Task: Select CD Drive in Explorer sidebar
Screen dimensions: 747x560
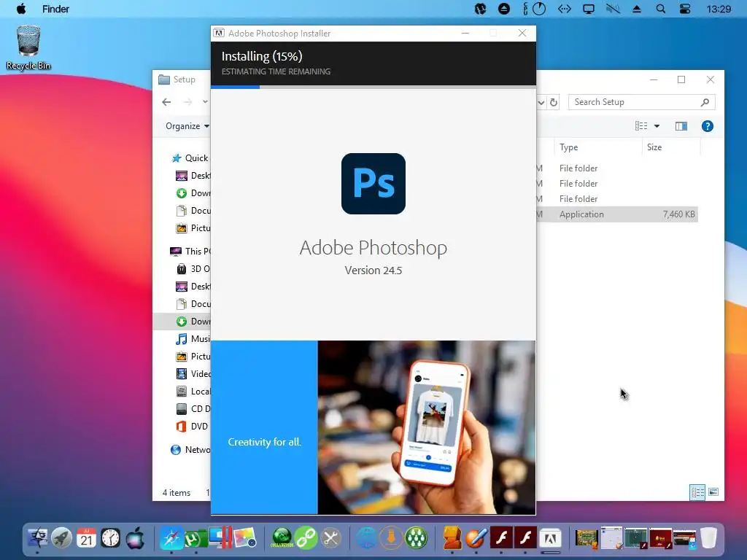Action: [193, 408]
